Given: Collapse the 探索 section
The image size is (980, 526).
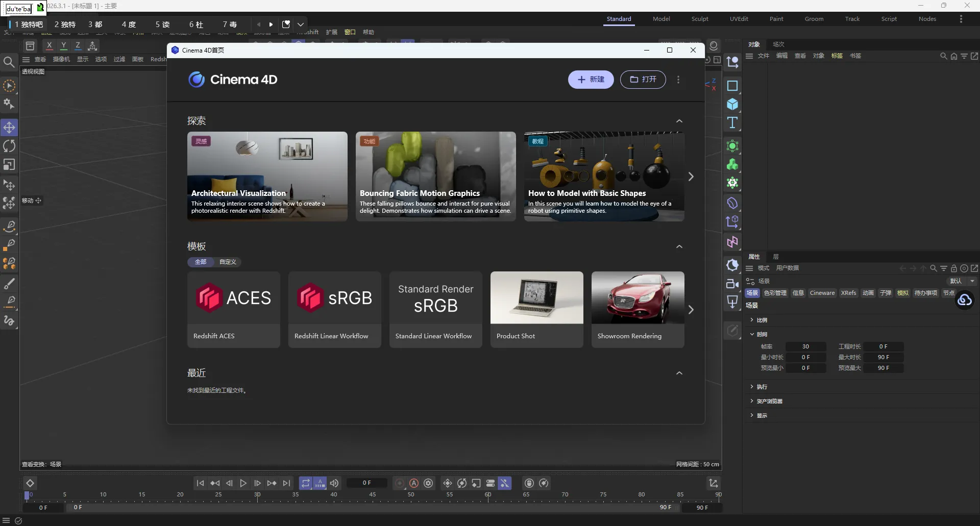Looking at the screenshot, I should point(679,121).
